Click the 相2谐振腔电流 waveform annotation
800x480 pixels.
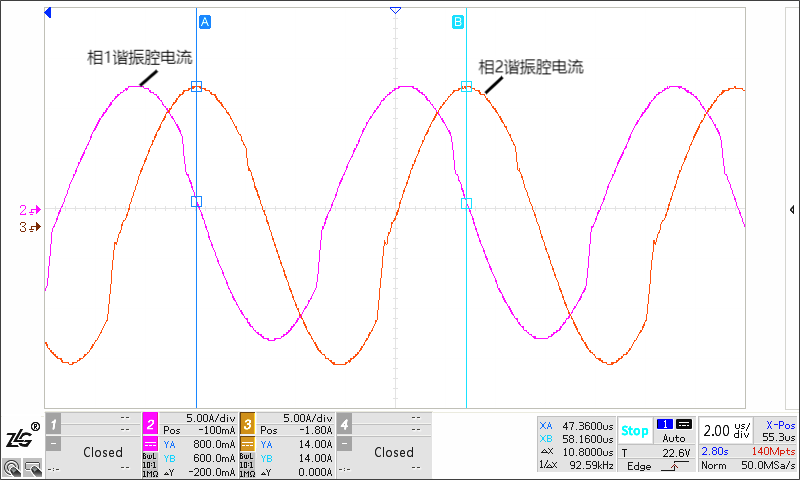531,67
